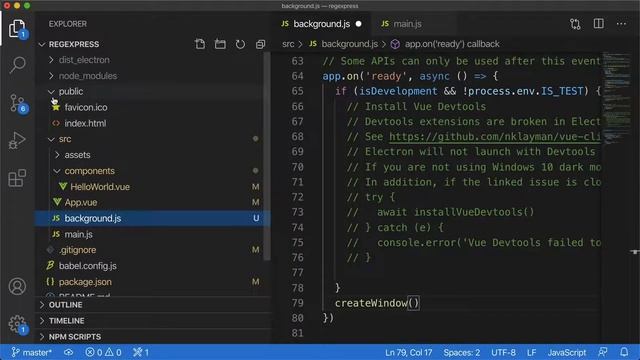Open the Manage gear icon
The height and width of the screenshot is (360, 640).
[17, 324]
